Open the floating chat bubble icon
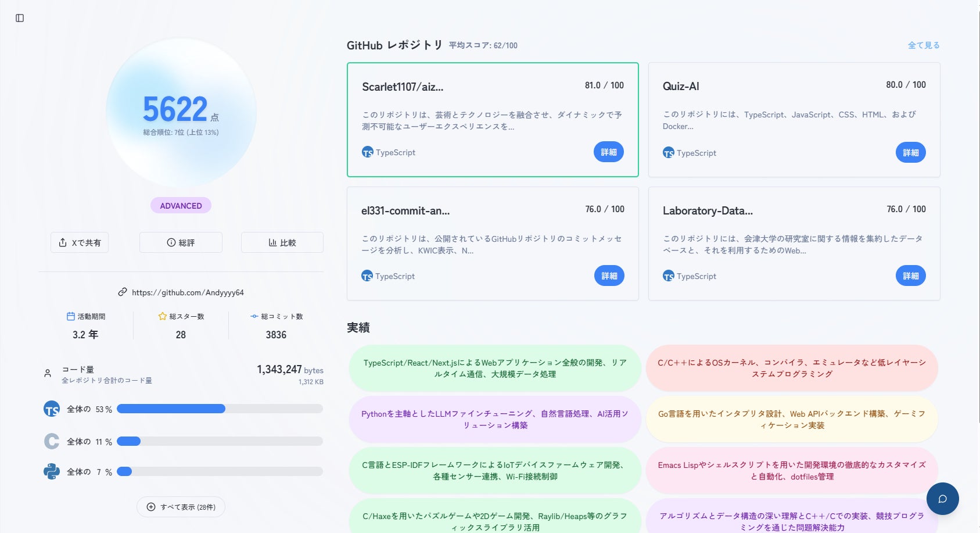 (x=942, y=499)
